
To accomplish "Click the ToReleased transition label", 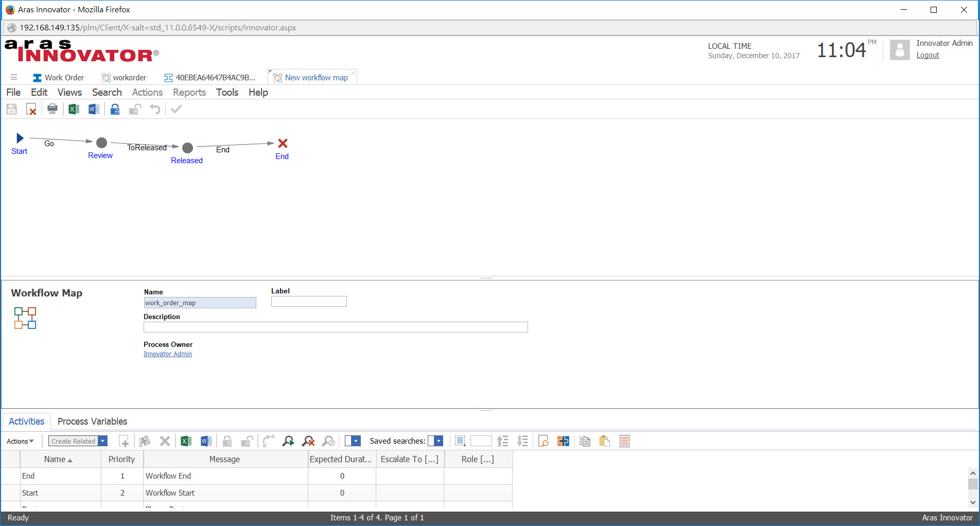I will [147, 148].
